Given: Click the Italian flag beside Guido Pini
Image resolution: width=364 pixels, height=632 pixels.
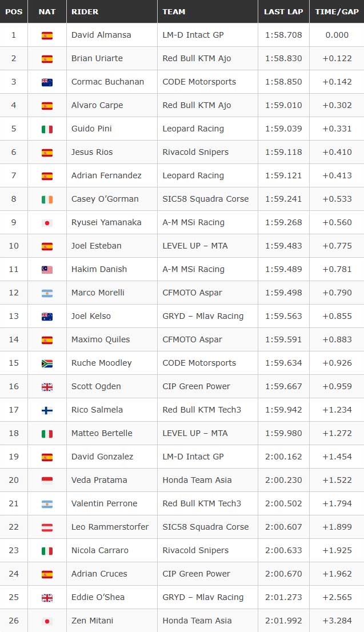Looking at the screenshot, I should (x=47, y=129).
